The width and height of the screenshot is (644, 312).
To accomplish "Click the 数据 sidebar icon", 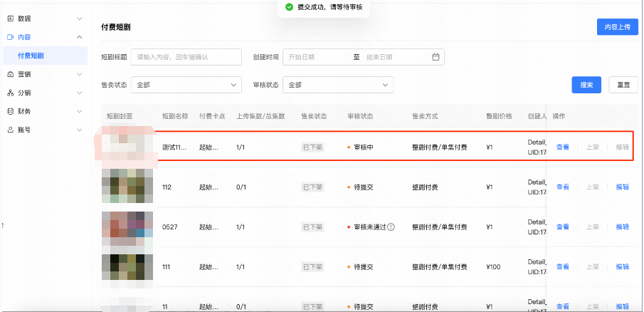I will [x=11, y=19].
